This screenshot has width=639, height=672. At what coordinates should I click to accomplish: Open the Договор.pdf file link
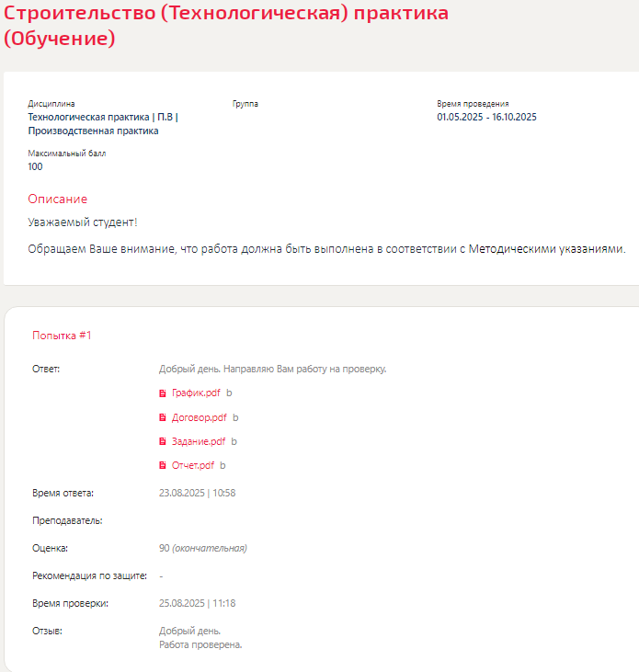coord(199,417)
